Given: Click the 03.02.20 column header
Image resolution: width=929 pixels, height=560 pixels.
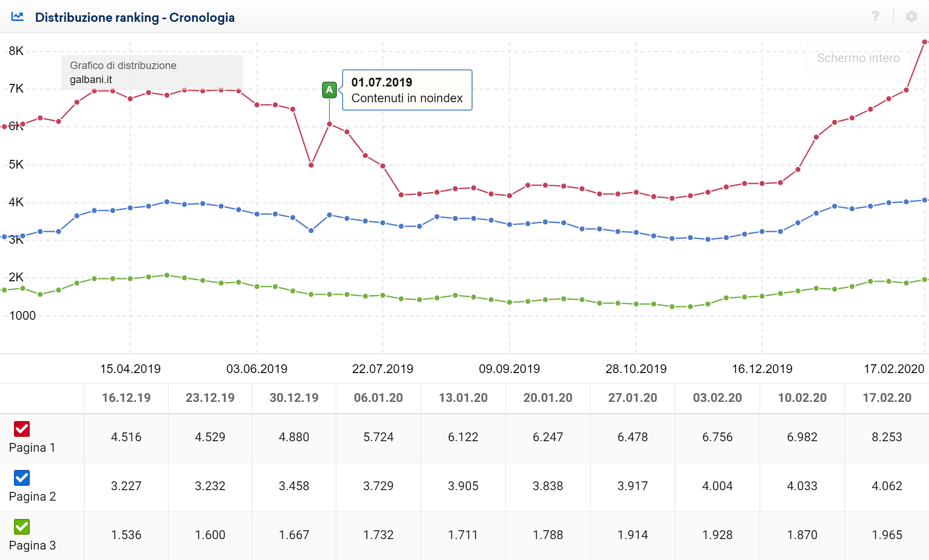Looking at the screenshot, I should (718, 398).
